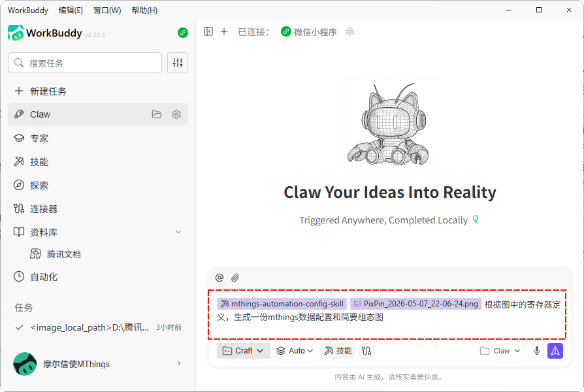Collapse the 资料库 chevron

tap(178, 232)
